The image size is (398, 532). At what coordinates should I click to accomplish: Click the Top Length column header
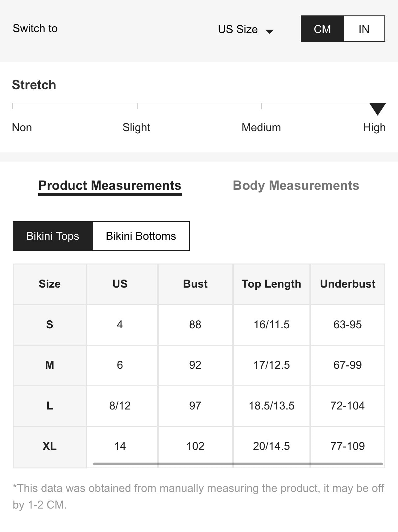pyautogui.click(x=272, y=284)
